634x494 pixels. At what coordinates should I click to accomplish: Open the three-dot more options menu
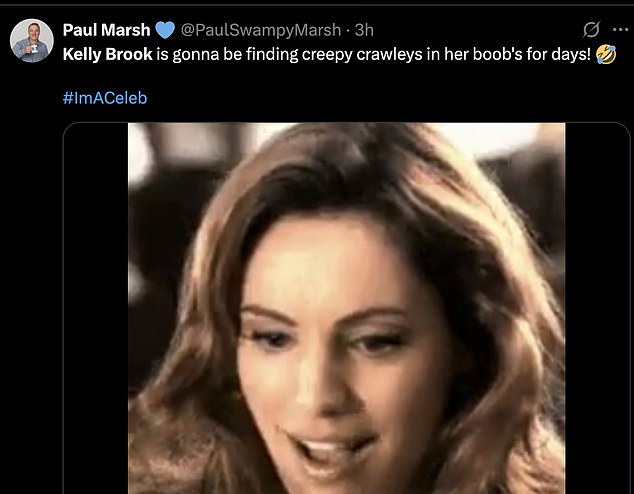619,28
